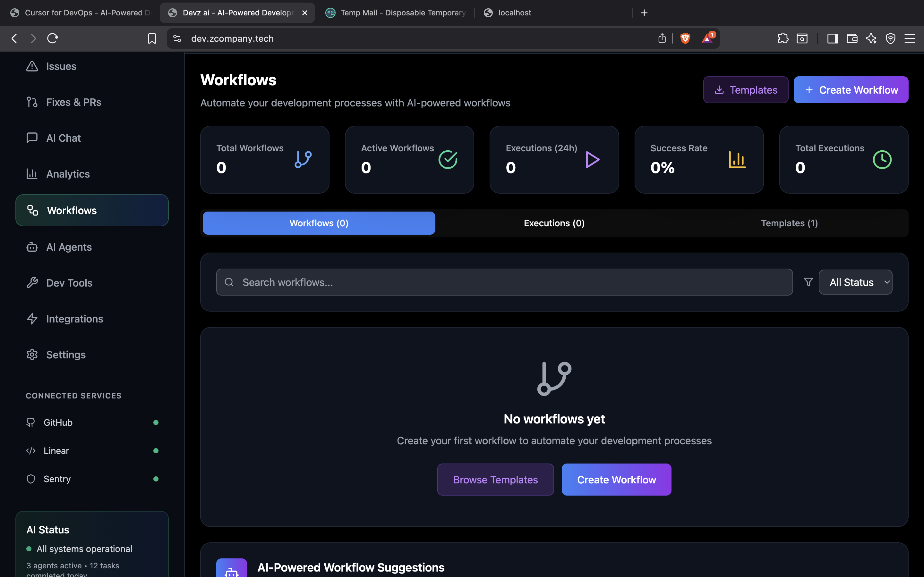Open the Analytics panel
Screen dimensions: 924x577
[x=68, y=174]
